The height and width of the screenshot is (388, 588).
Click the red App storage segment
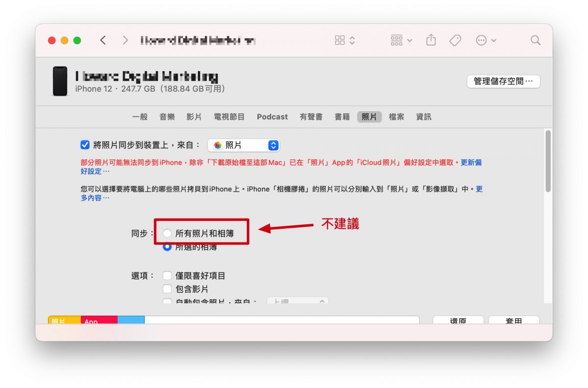99,320
